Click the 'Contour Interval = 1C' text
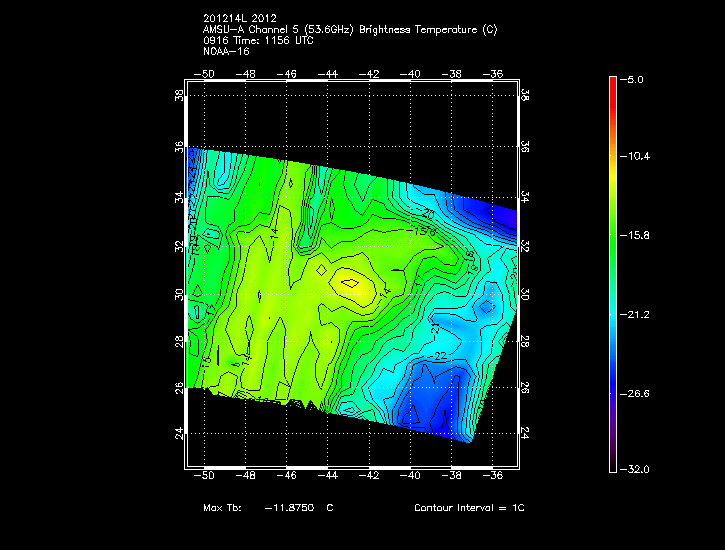The width and height of the screenshot is (725, 550). 469,508
